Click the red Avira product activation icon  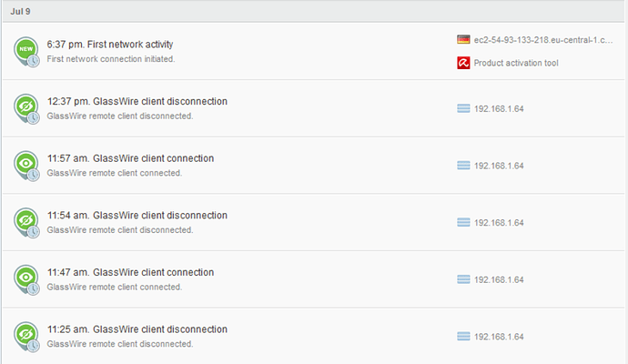point(463,63)
